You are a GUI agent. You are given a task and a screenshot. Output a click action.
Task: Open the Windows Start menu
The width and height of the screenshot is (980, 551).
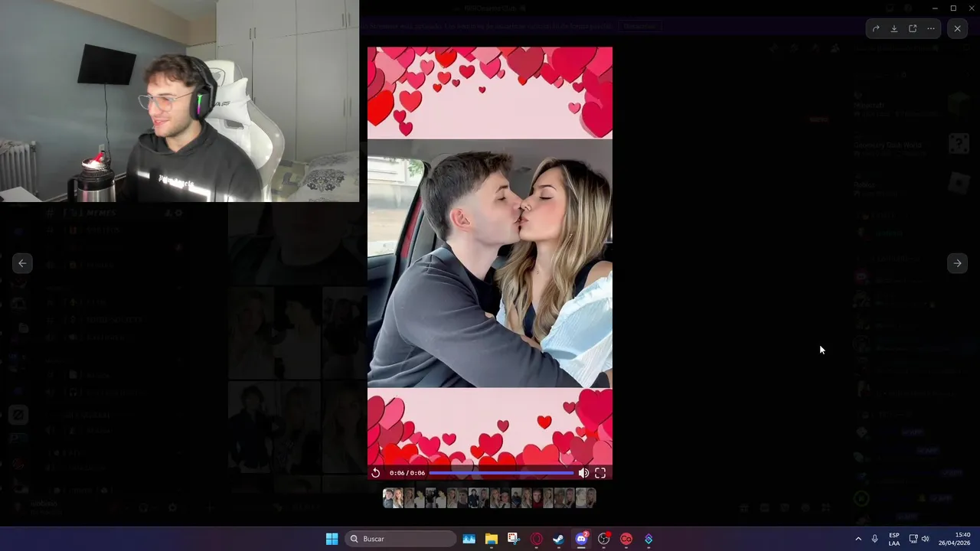(x=332, y=539)
